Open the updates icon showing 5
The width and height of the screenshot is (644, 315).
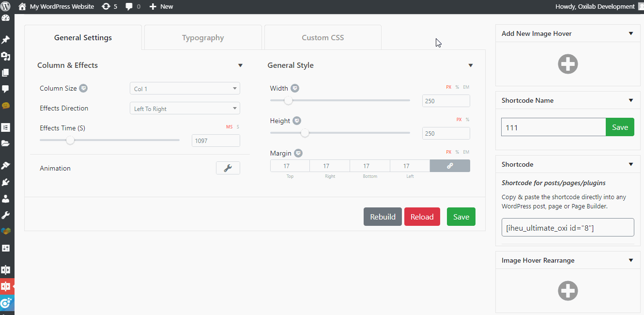[x=109, y=6]
